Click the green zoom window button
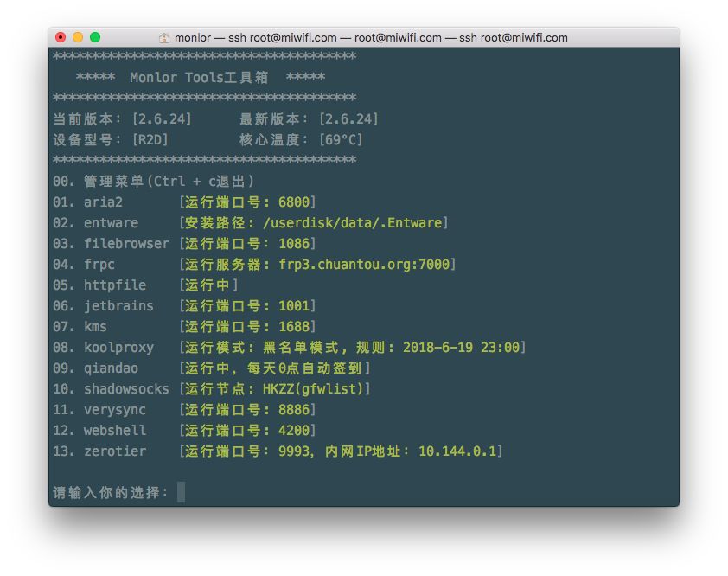Image resolution: width=728 pixels, height=576 pixels. (95, 38)
